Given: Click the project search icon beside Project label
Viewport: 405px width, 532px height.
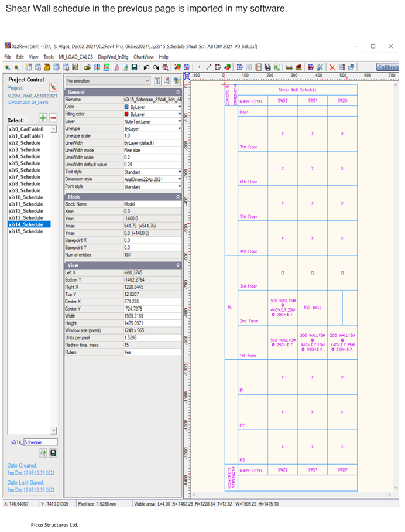Looking at the screenshot, I should pos(53,88).
